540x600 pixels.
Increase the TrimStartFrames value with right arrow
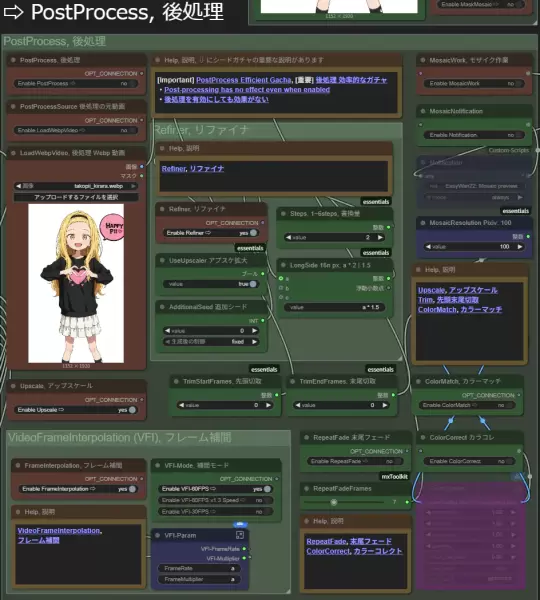pyautogui.click(x=268, y=405)
